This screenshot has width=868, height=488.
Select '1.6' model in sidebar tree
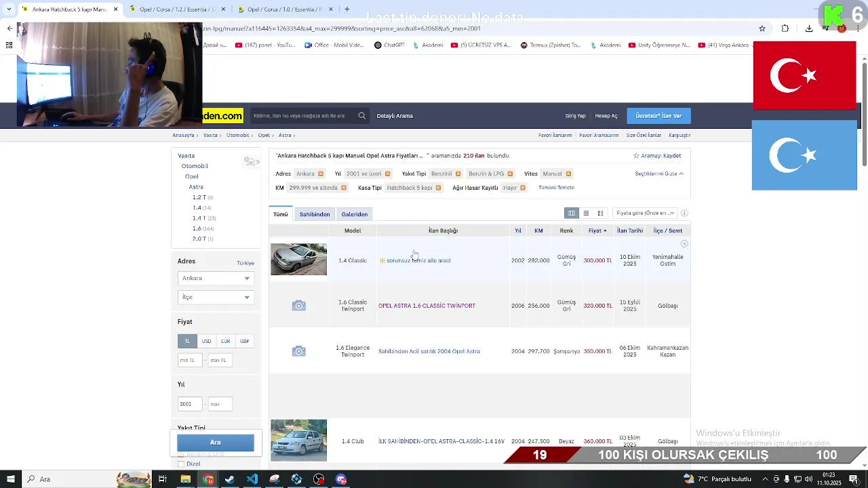click(x=197, y=228)
